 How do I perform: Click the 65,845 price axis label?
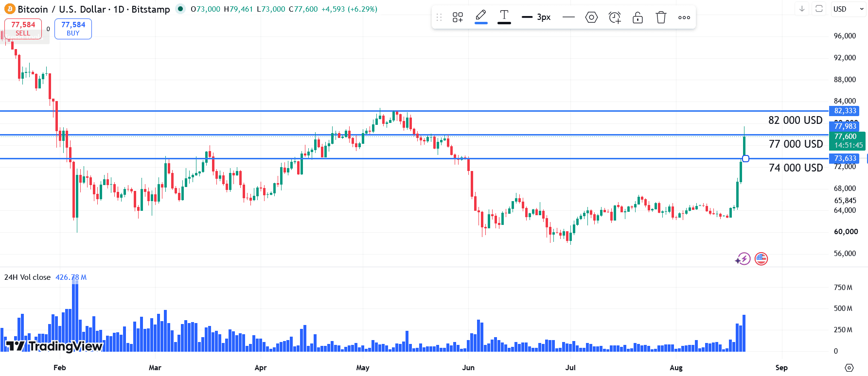point(845,201)
